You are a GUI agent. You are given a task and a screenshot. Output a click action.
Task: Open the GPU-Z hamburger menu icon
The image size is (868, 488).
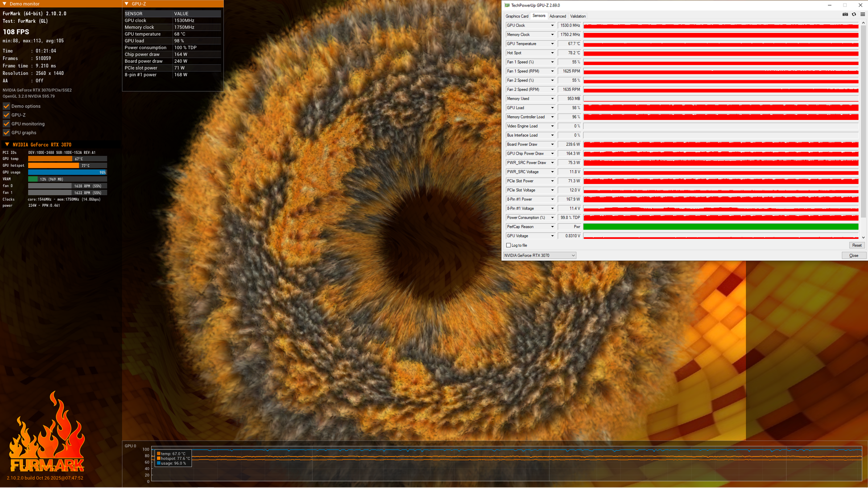(863, 14)
